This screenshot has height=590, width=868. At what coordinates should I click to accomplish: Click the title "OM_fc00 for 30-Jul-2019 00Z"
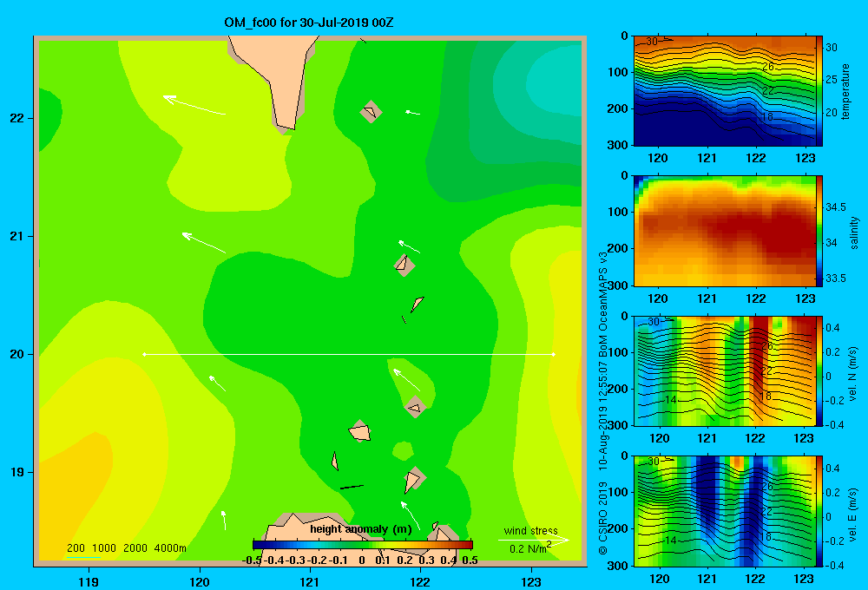[308, 23]
